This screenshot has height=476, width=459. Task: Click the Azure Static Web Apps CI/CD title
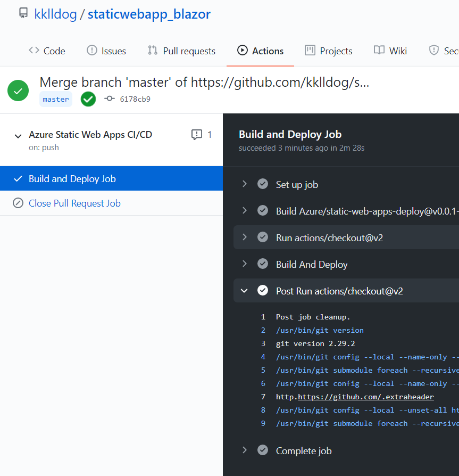90,135
